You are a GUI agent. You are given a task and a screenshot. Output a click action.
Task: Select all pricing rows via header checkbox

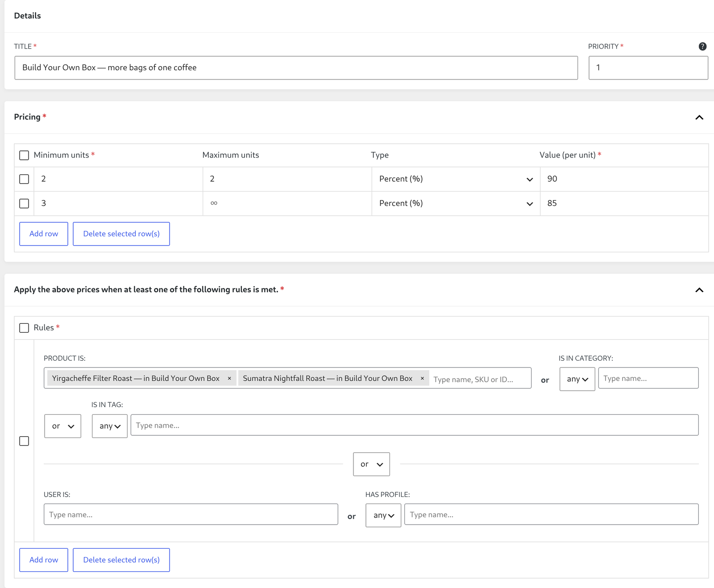(x=24, y=155)
